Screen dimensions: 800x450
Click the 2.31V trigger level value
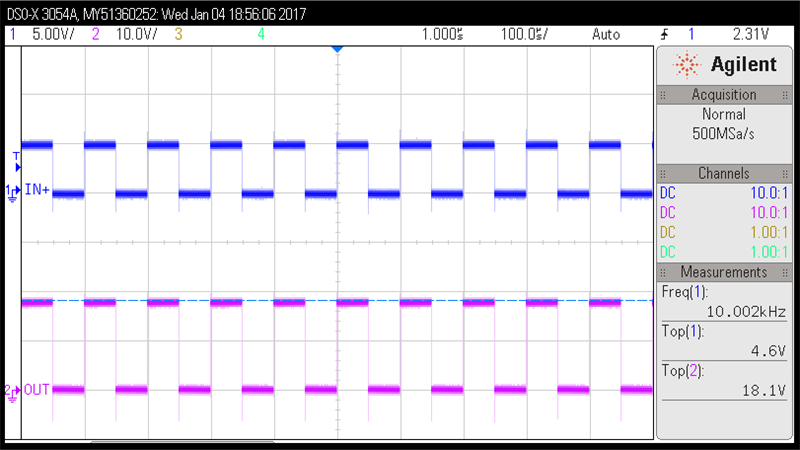point(749,34)
